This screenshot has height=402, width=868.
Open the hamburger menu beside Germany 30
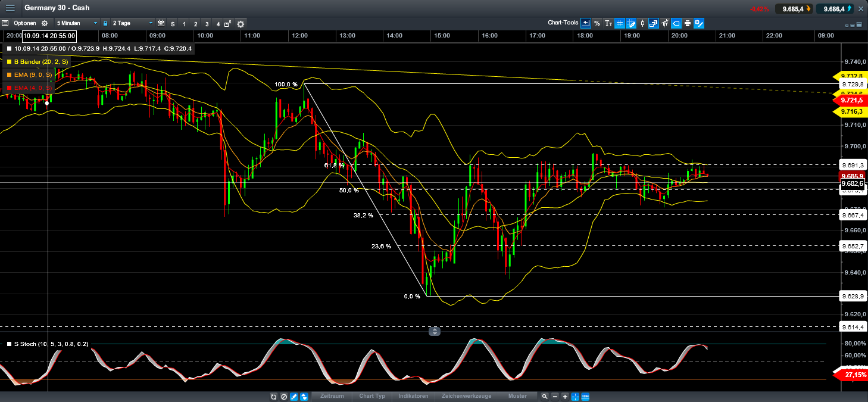(10, 8)
